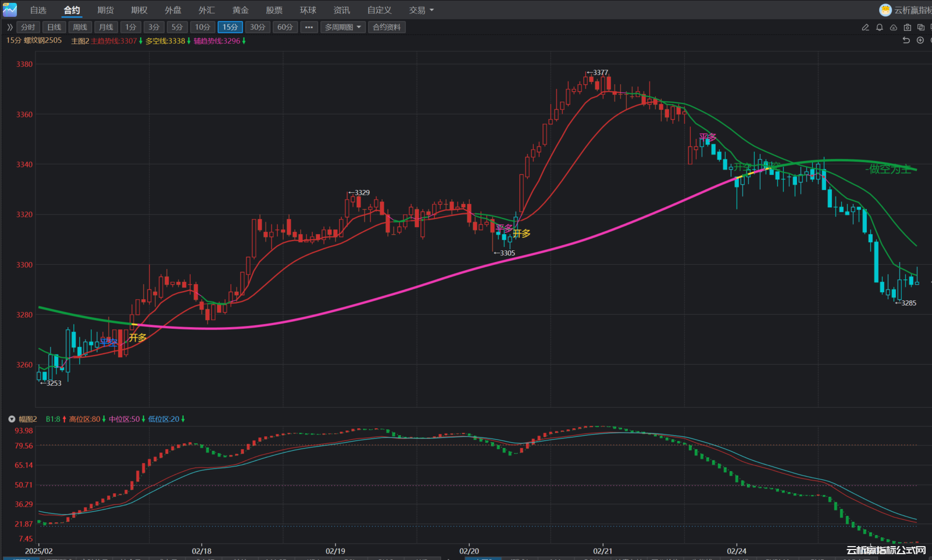Click the B1:8 indicator value

[x=53, y=419]
